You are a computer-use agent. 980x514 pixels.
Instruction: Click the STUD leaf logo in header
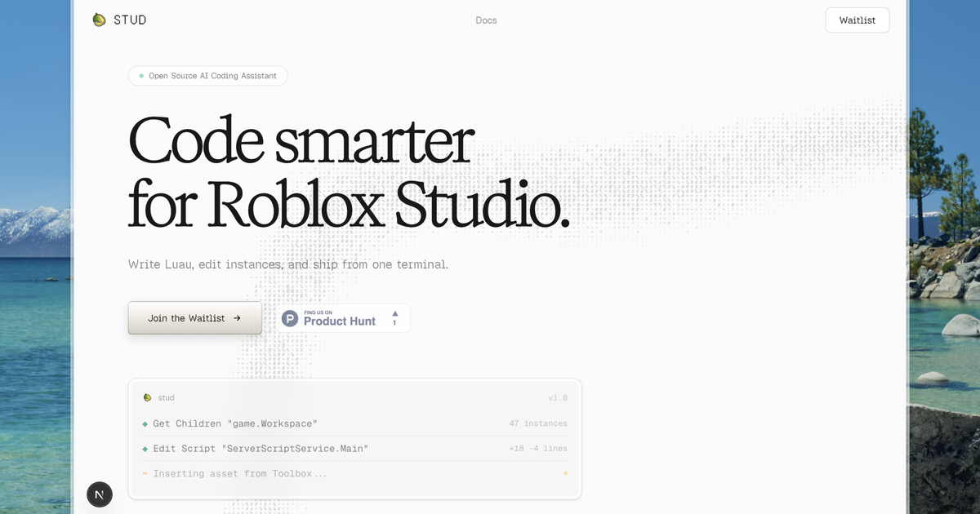[x=99, y=20]
